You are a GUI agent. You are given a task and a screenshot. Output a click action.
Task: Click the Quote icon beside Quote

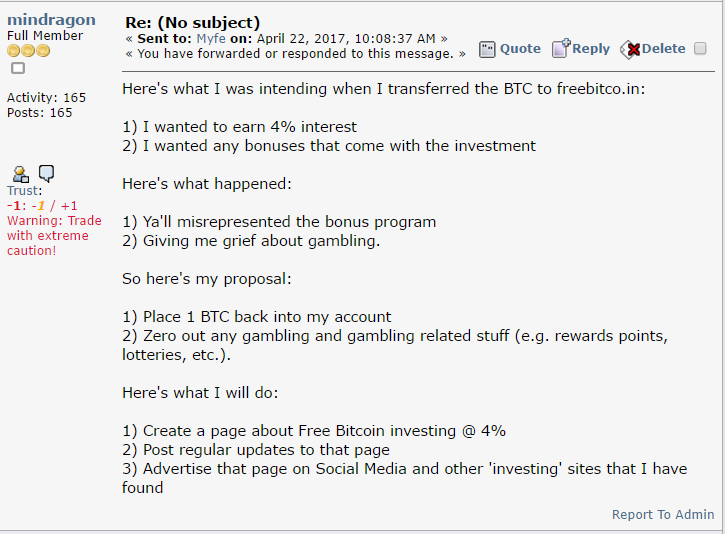[x=487, y=49]
